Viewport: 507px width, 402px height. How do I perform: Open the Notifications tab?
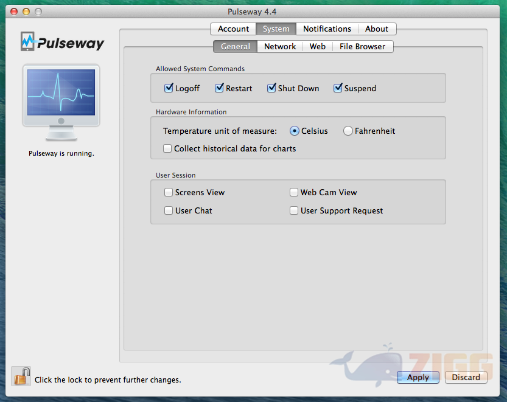327,29
